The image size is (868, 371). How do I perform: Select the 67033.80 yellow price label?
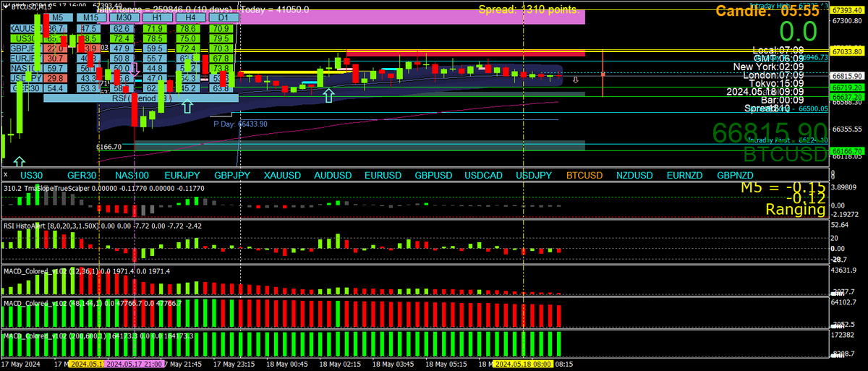847,51
